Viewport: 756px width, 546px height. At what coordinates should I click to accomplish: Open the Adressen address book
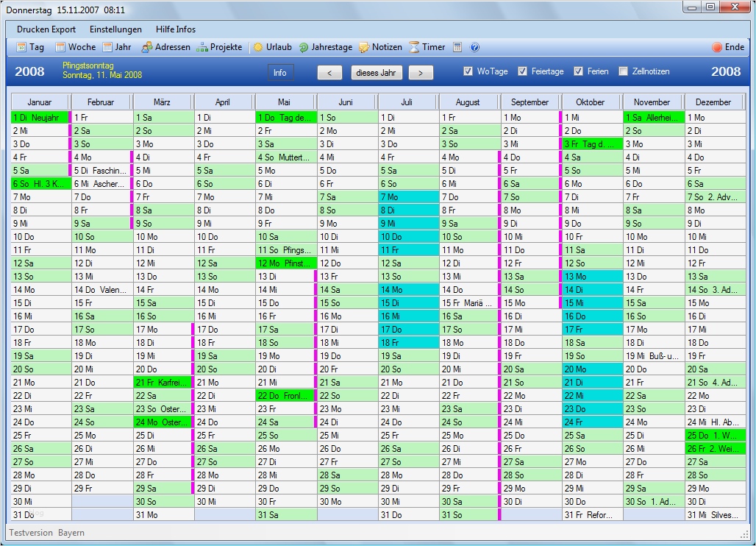point(166,47)
